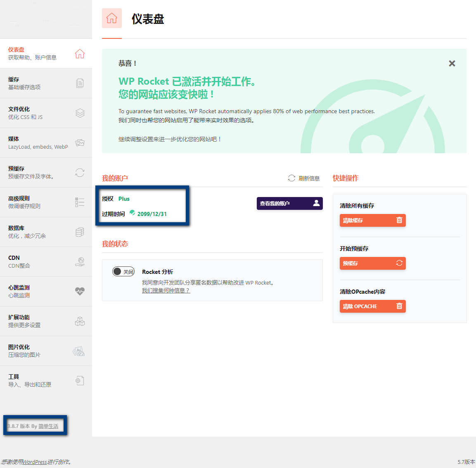The width and height of the screenshot is (476, 468).
Task: Open the 高级规则 section
Action: 46,202
